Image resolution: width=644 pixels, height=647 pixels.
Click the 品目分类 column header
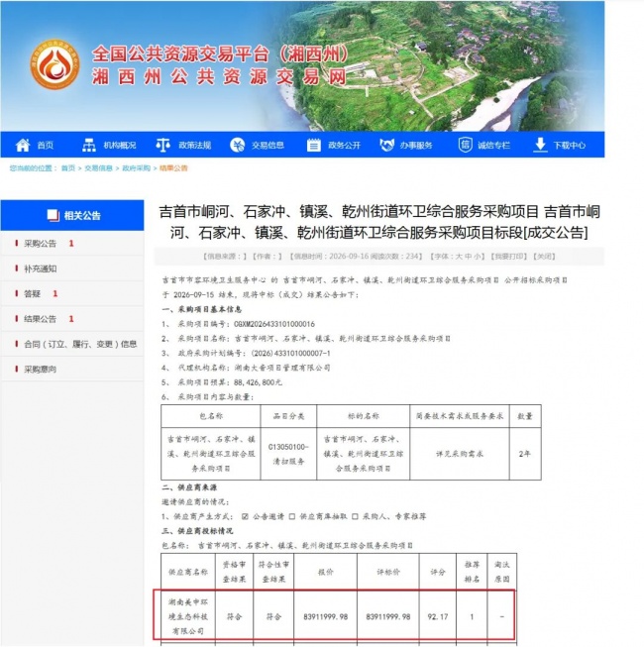click(288, 416)
